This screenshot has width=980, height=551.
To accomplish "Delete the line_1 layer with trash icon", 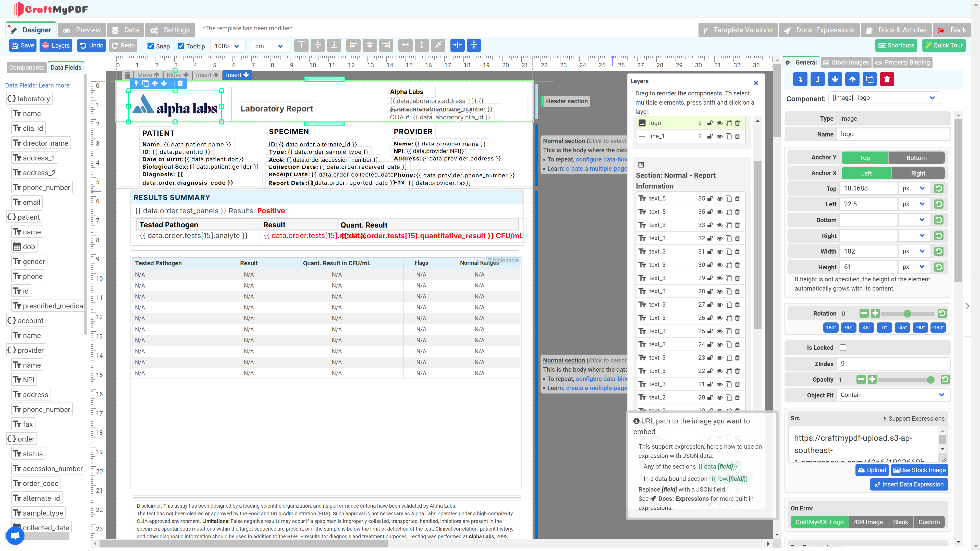I will coord(737,136).
